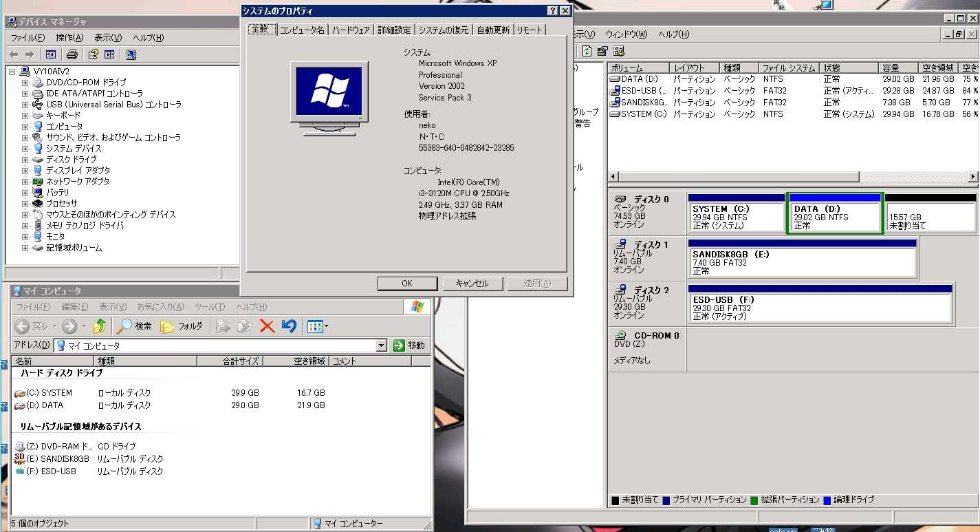980x532 pixels.
Task: Open the フォルダ folders pane button
Action: (x=182, y=326)
